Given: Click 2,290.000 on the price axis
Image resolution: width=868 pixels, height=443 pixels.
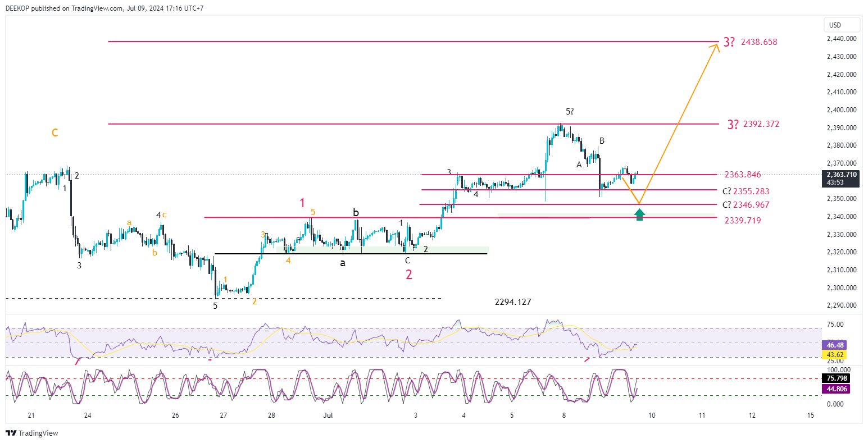Looking at the screenshot, I should coord(842,305).
